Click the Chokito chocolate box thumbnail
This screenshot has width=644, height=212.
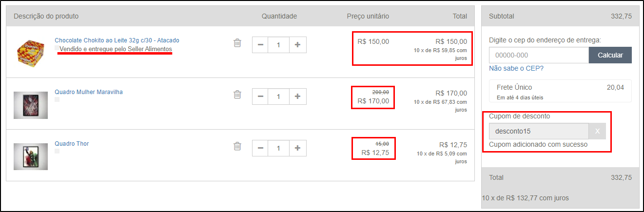click(x=31, y=52)
